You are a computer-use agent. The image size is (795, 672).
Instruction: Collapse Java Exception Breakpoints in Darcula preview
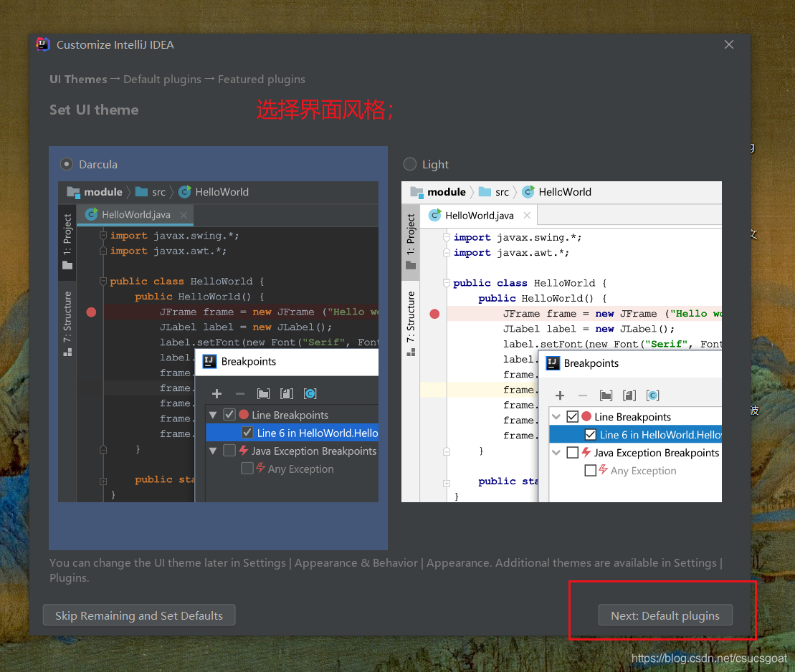213,451
